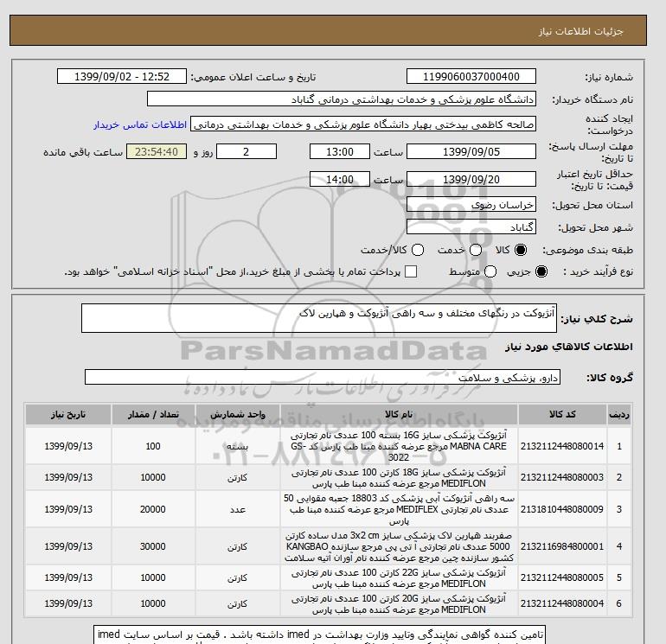Click need date 1399/09/13 in row 6
Screen dimensions: 666x644
coord(68,603)
